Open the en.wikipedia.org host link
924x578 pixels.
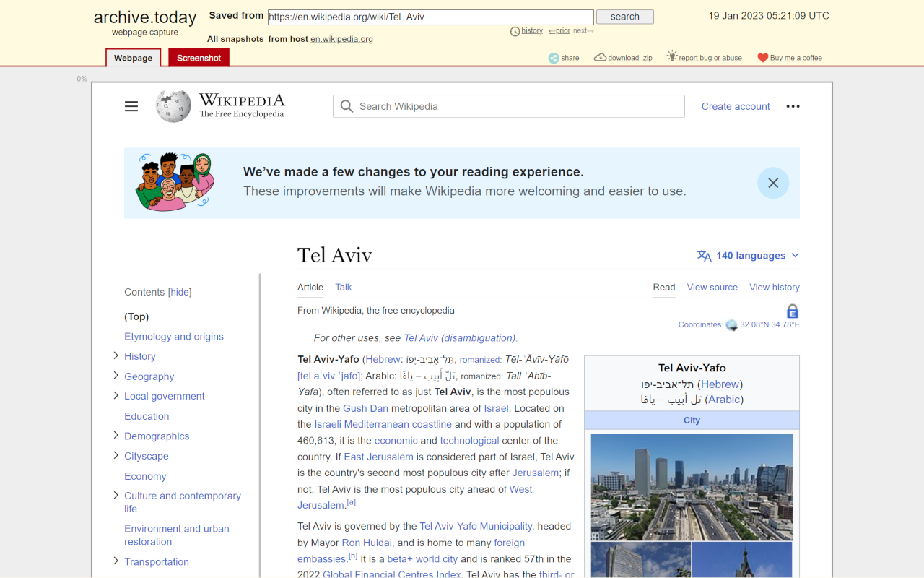pyautogui.click(x=341, y=39)
